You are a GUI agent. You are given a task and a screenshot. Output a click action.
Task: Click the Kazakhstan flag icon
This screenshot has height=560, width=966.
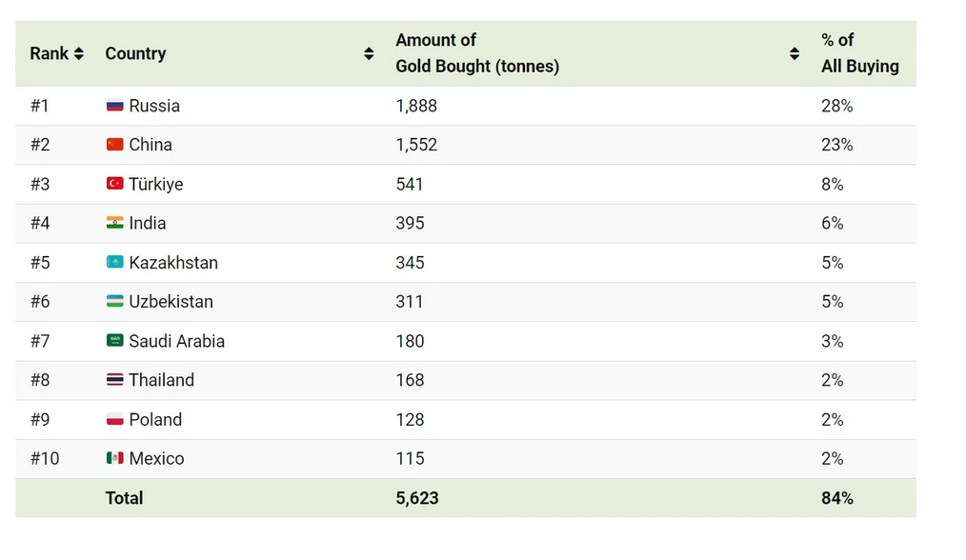click(x=114, y=262)
